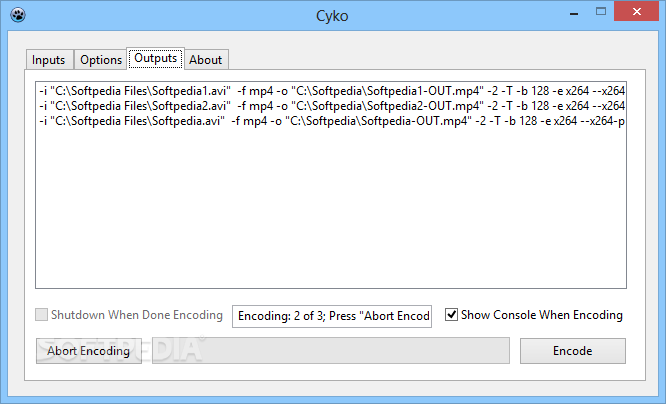Toggle Shutdown When Done Encoding checkbox

(42, 315)
